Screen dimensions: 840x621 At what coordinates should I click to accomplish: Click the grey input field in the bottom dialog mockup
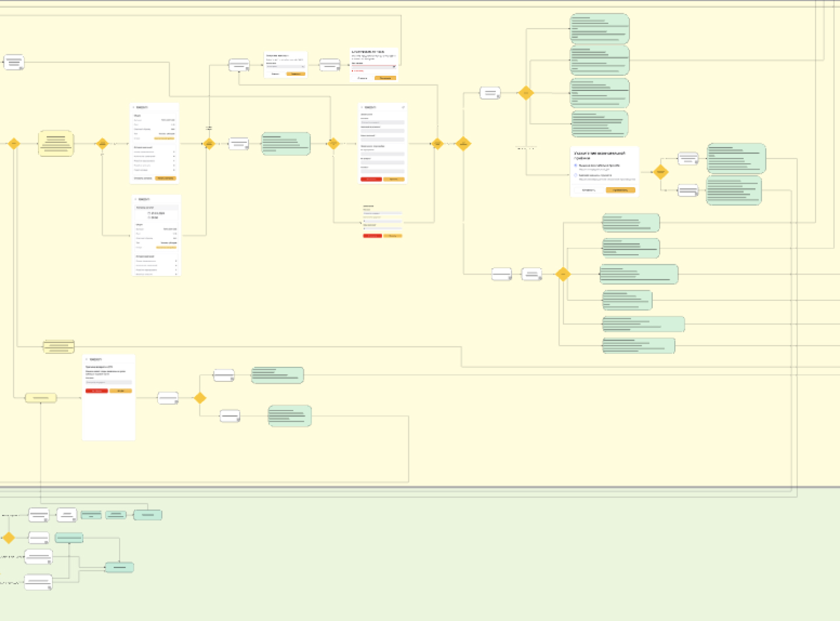point(108,383)
